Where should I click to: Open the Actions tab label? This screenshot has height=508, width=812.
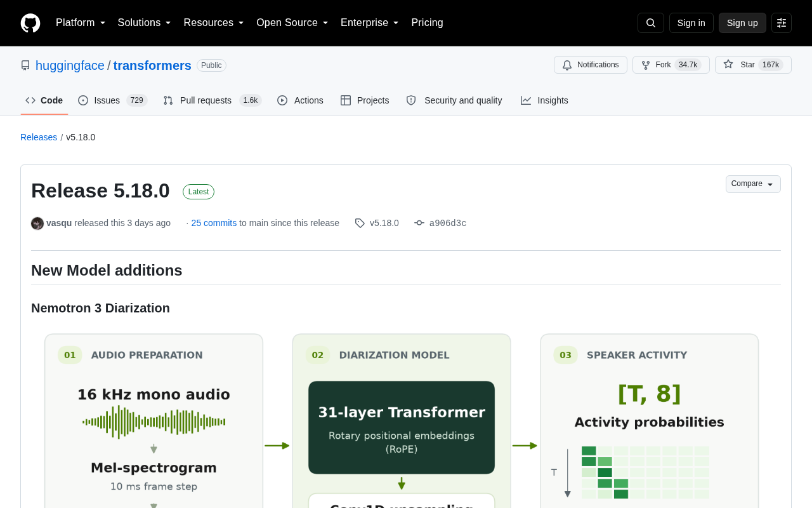(309, 100)
